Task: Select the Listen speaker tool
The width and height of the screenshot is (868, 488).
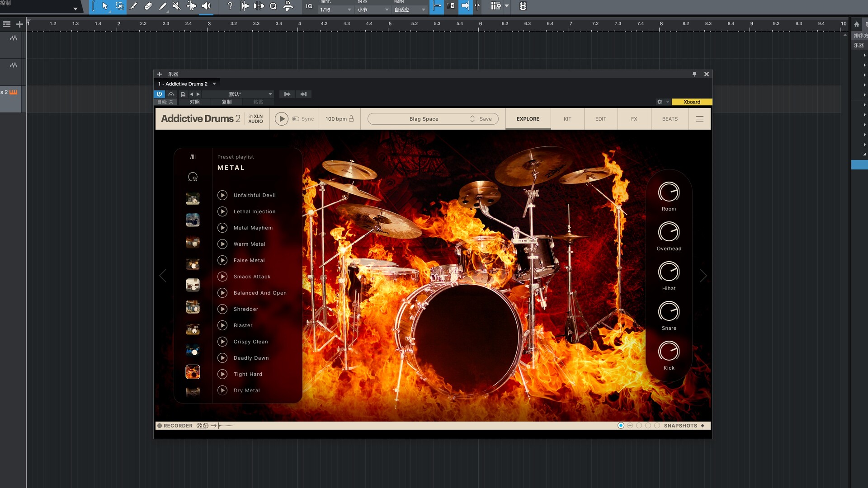Action: pyautogui.click(x=206, y=6)
